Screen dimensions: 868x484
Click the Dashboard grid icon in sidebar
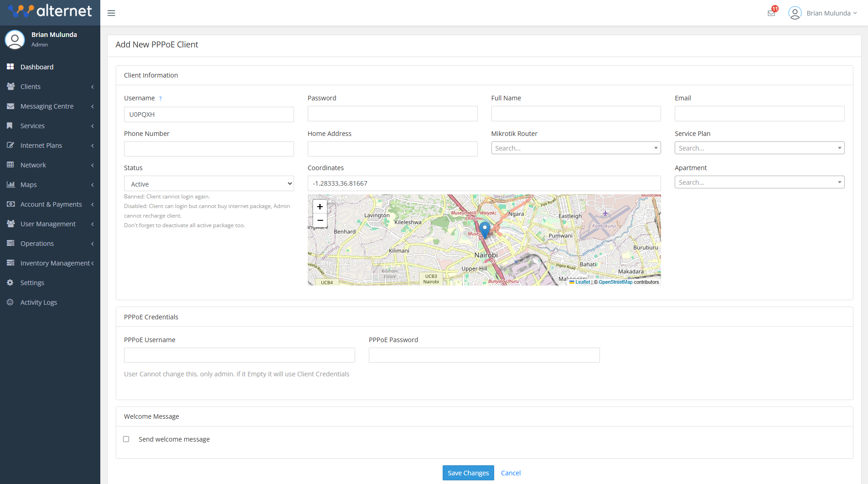10,67
